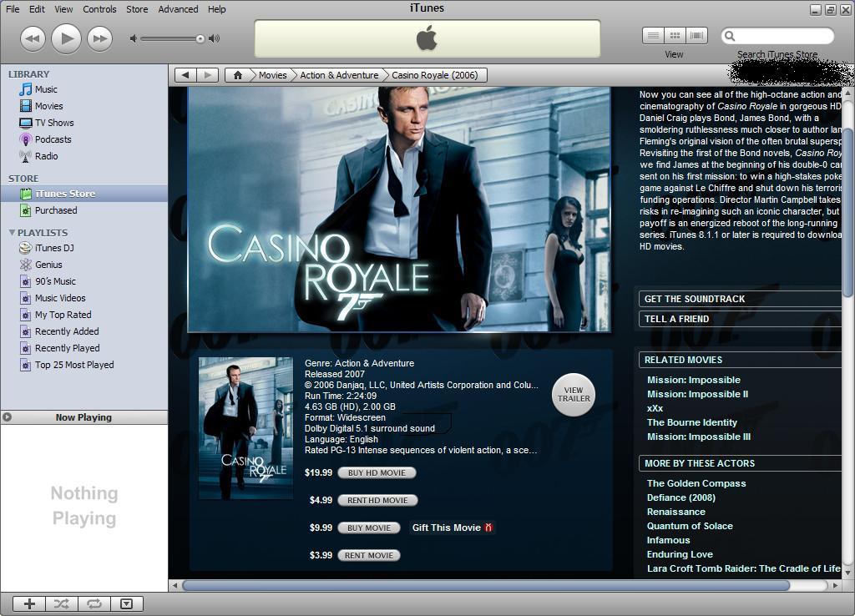855x616 pixels.
Task: Click the Play button
Action: pos(67,38)
